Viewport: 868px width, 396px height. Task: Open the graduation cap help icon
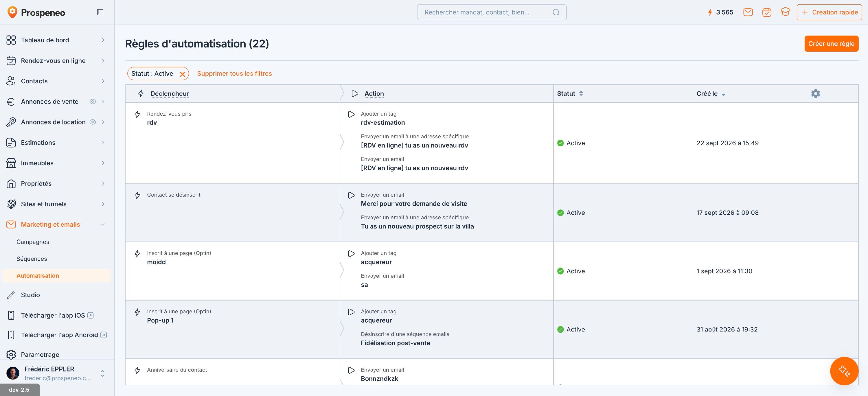pyautogui.click(x=785, y=12)
